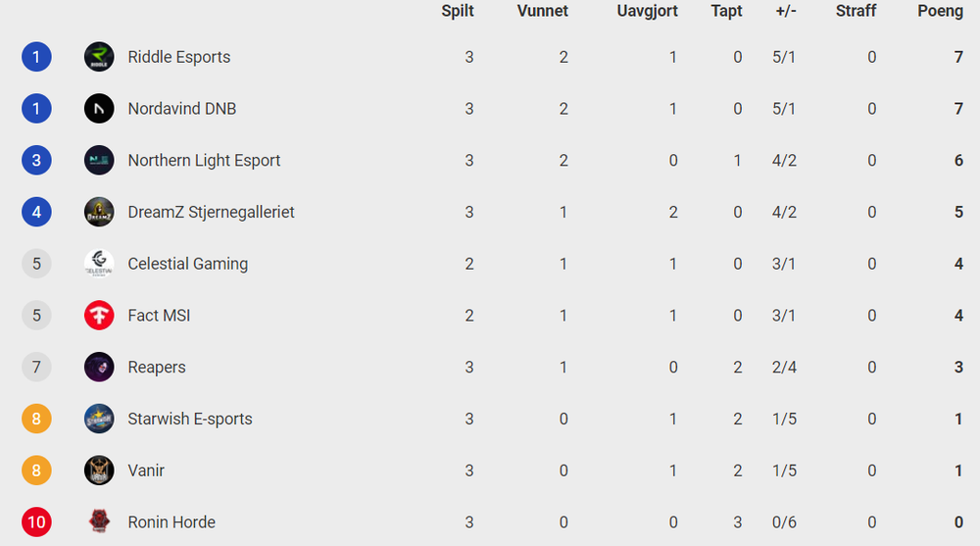Screen dimensions: 980x546
Task: Open the Northern Light Esport team link
Action: [204, 161]
